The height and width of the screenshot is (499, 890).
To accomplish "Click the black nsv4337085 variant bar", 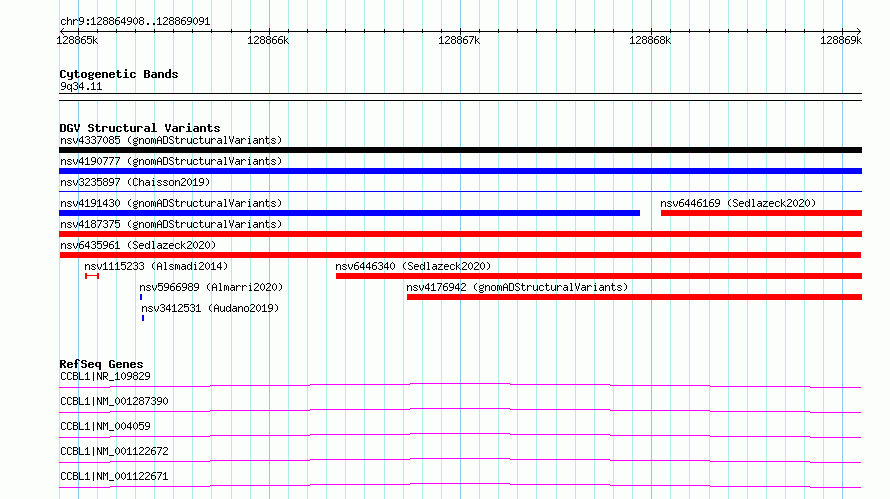I will tap(460, 150).
